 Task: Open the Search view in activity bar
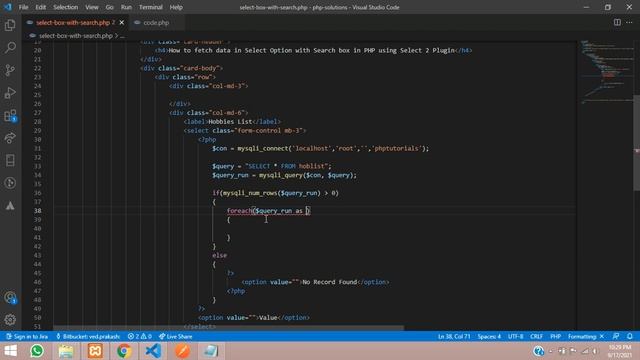click(10, 47)
